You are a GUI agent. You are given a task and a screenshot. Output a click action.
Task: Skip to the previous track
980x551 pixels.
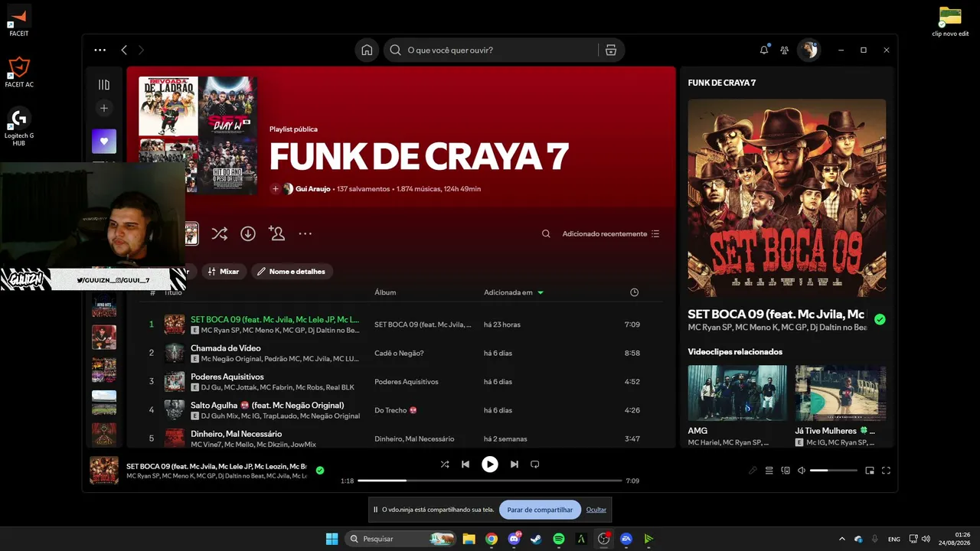465,464
